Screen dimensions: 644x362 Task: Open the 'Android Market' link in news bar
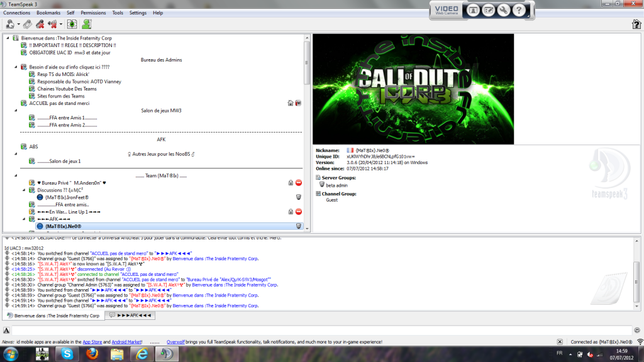tap(126, 342)
